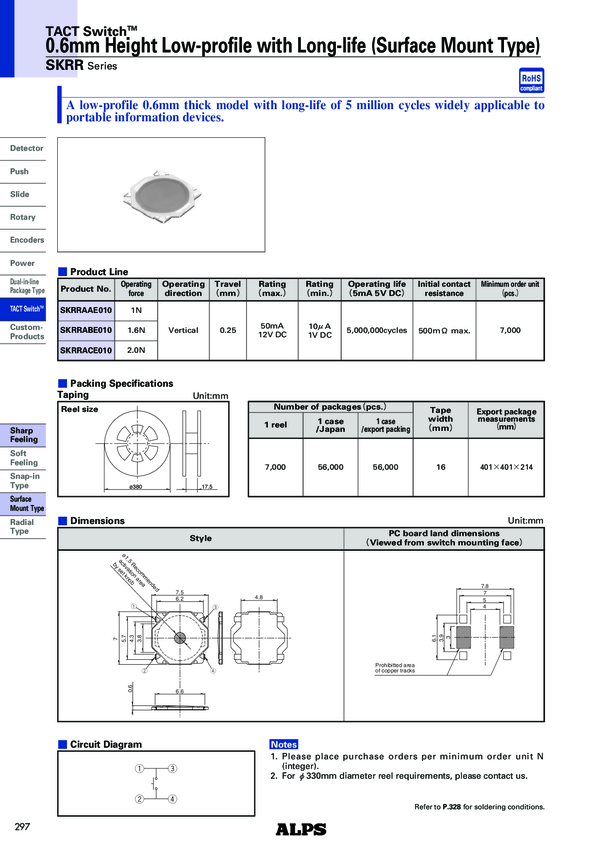Click terminal 2 in circuit diagram
Image resolution: width=602 pixels, height=850 pixels.
(139, 799)
